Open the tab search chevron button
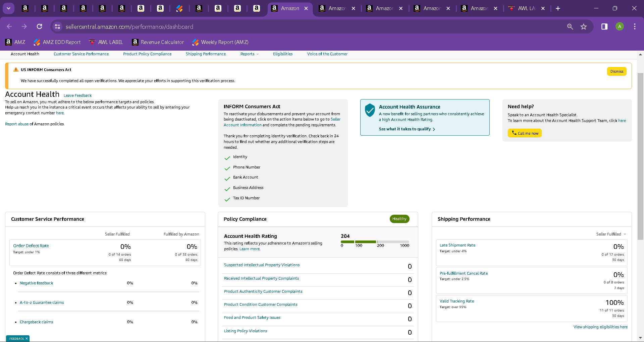This screenshot has width=644, height=342. (8, 8)
